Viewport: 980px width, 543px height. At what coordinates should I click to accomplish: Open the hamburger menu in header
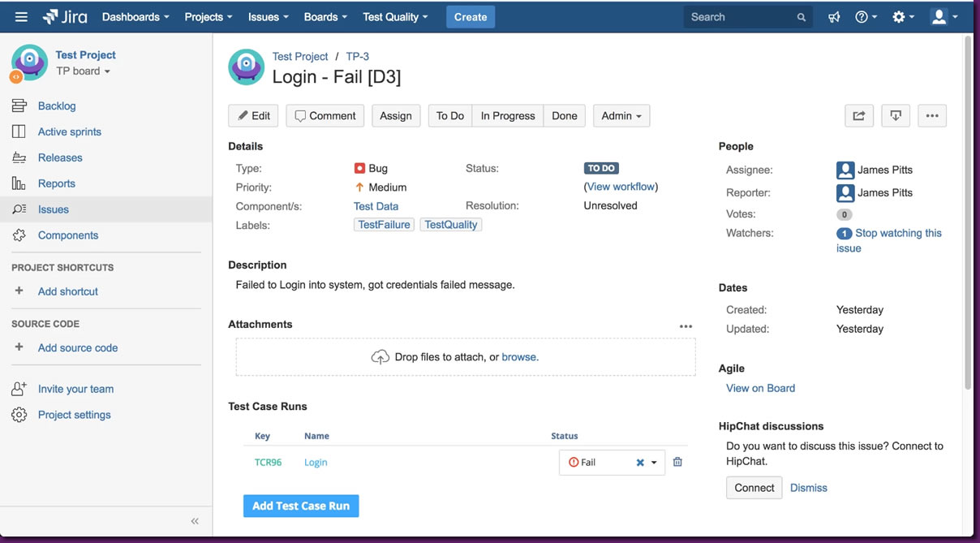pyautogui.click(x=21, y=17)
